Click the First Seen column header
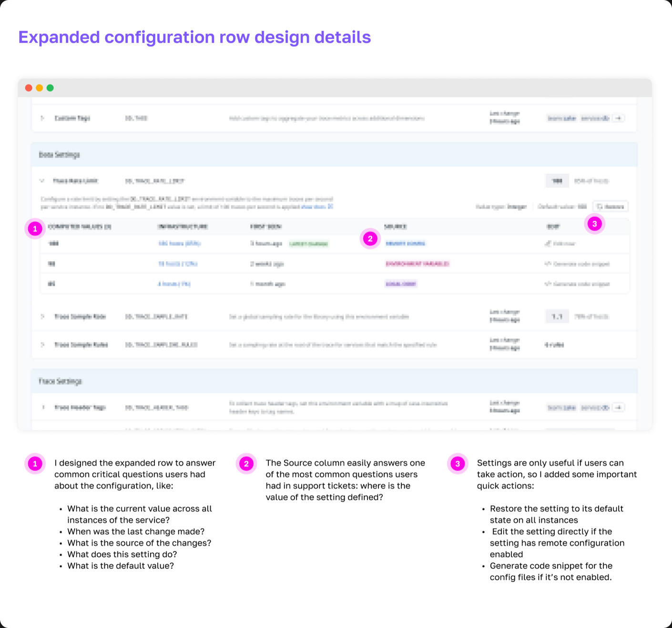672x628 pixels. [266, 227]
